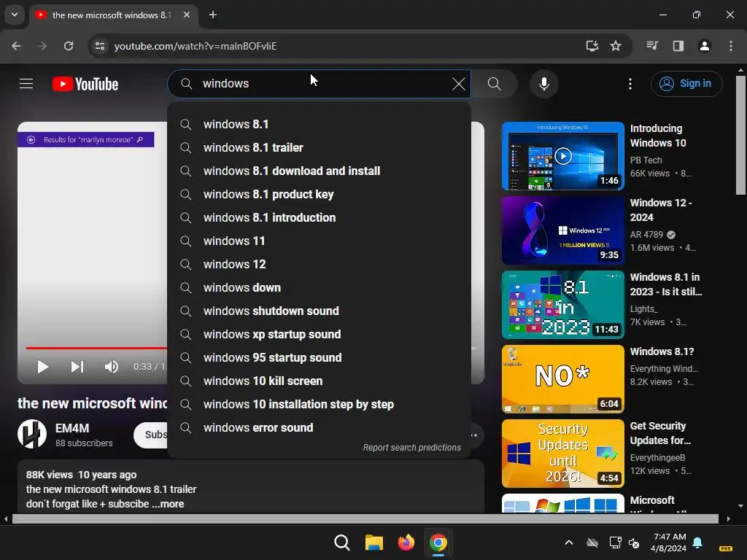
Task: Open Introducing Windows 10 thumbnail
Action: point(562,156)
